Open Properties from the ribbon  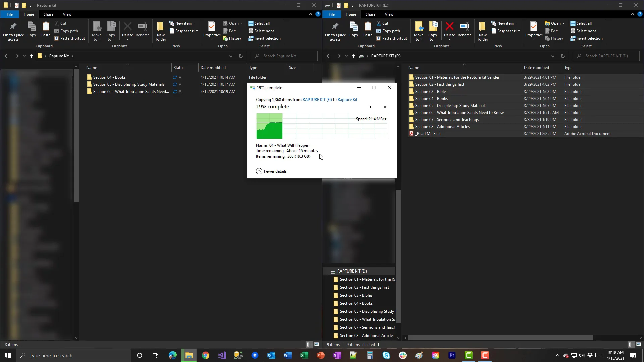(x=212, y=30)
